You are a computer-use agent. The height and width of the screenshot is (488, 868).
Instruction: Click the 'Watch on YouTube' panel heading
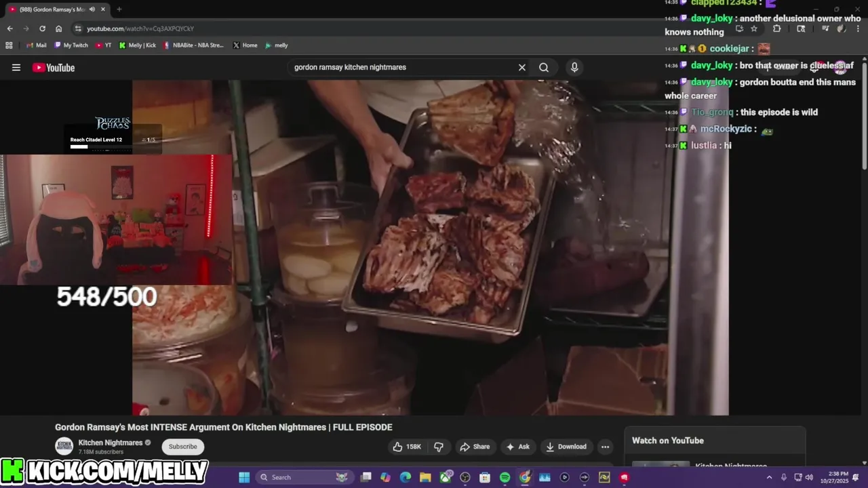coord(668,441)
